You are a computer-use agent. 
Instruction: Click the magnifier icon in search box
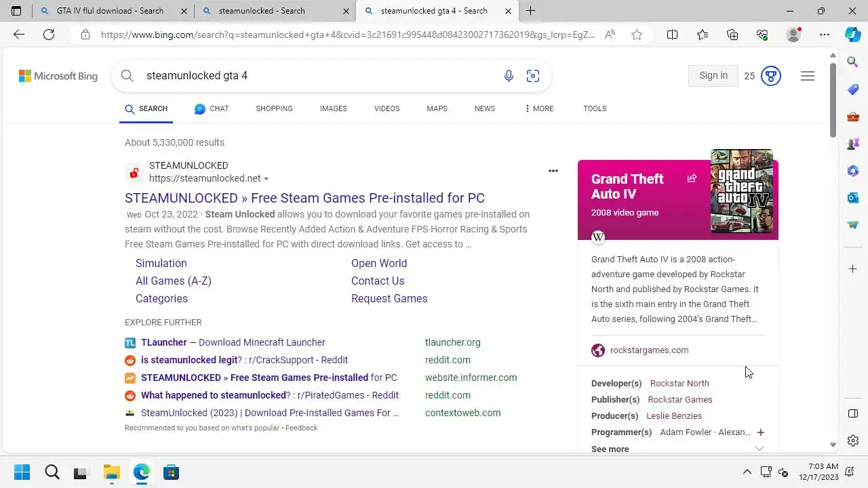coord(127,76)
